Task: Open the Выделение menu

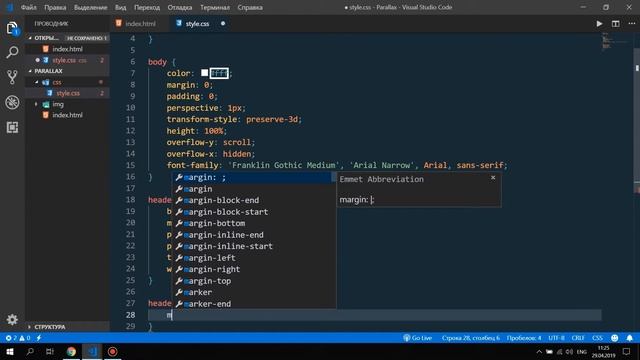Action: (x=91, y=7)
